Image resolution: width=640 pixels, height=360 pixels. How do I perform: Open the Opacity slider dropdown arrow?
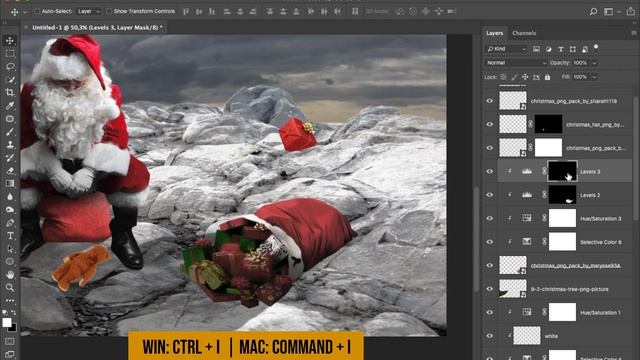[594, 63]
